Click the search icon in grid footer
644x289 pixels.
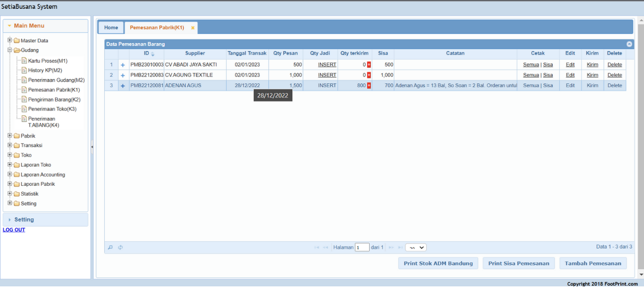pyautogui.click(x=110, y=248)
